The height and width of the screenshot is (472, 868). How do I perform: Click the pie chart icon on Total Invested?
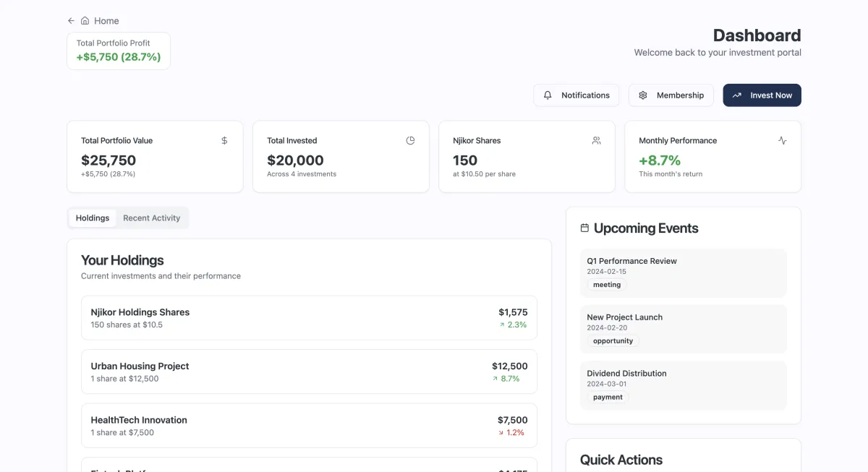(x=410, y=140)
